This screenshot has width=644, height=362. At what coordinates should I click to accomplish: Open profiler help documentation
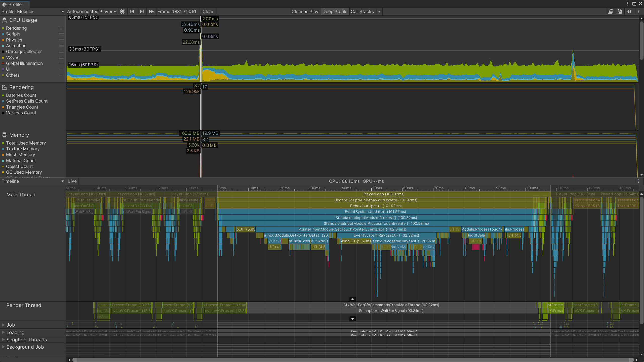click(x=629, y=12)
